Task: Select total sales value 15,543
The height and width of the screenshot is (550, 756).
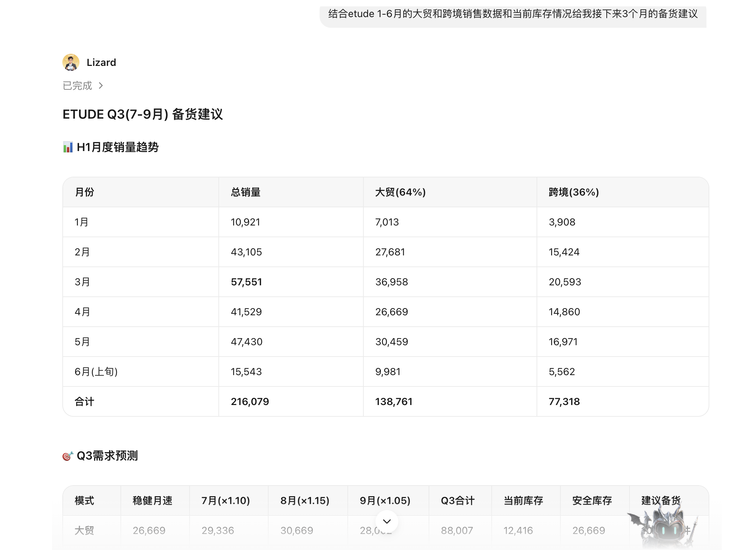Action: pyautogui.click(x=246, y=372)
